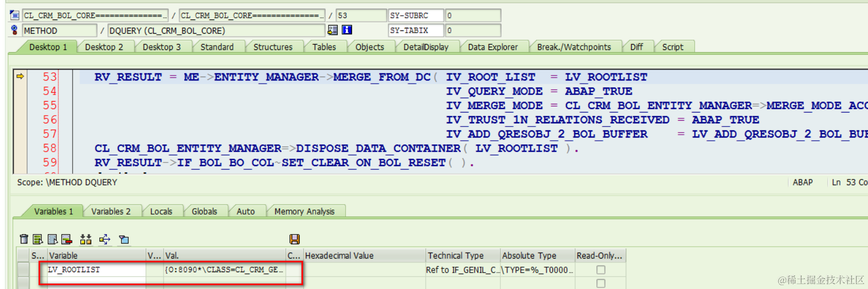This screenshot has width=868, height=289.
Task: Click the {O:8090*\CLASS=CL_CRM_GE value cell
Action: click(224, 269)
